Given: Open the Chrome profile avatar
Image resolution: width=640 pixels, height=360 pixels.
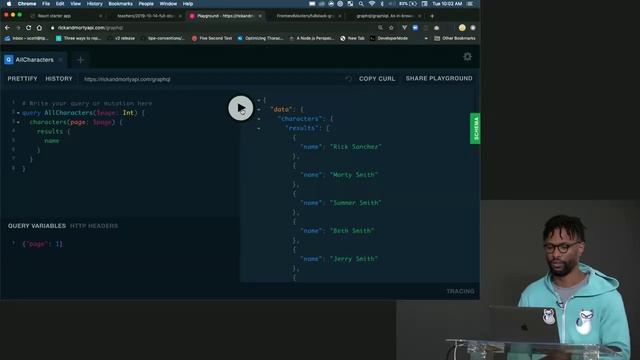Looking at the screenshot, I should [462, 28].
